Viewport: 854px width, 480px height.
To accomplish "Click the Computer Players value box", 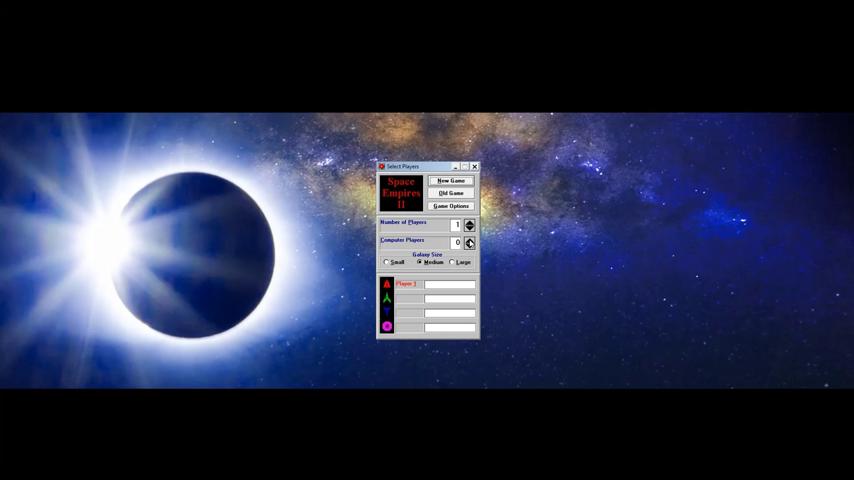I will (x=455, y=243).
